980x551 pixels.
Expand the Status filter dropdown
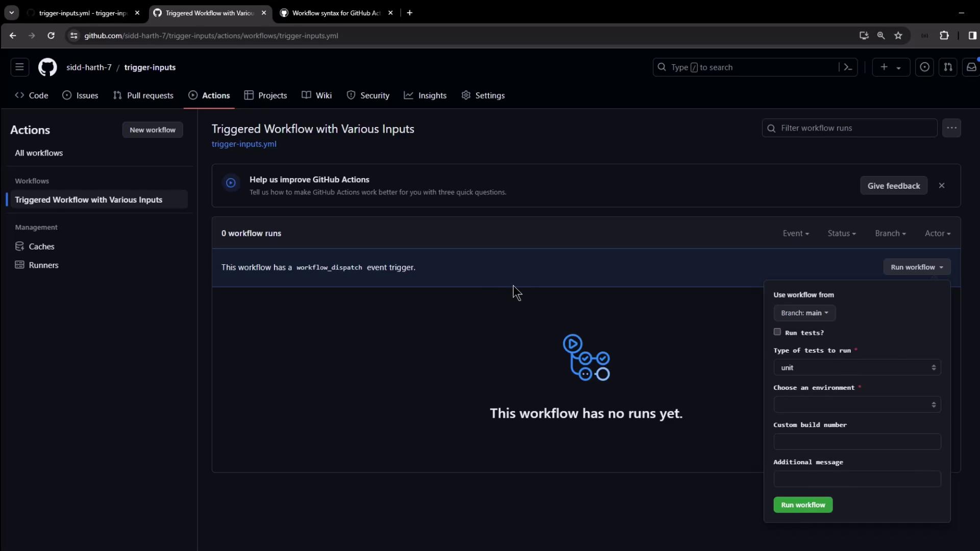point(841,234)
